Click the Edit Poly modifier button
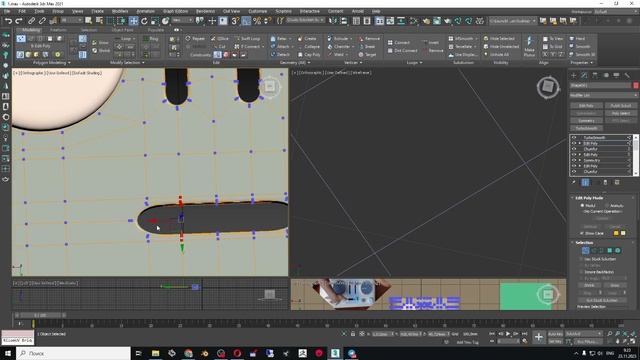640x360 pixels. [x=586, y=106]
